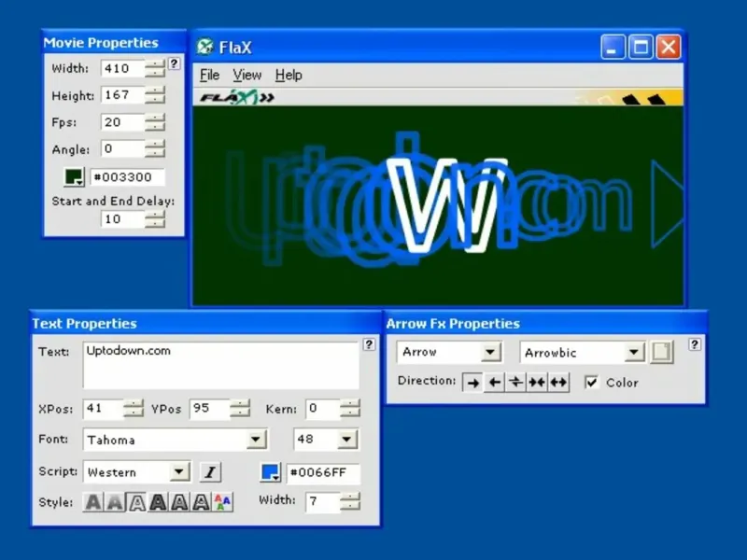
Task: Click the YPos field showing 95
Action: pos(211,409)
